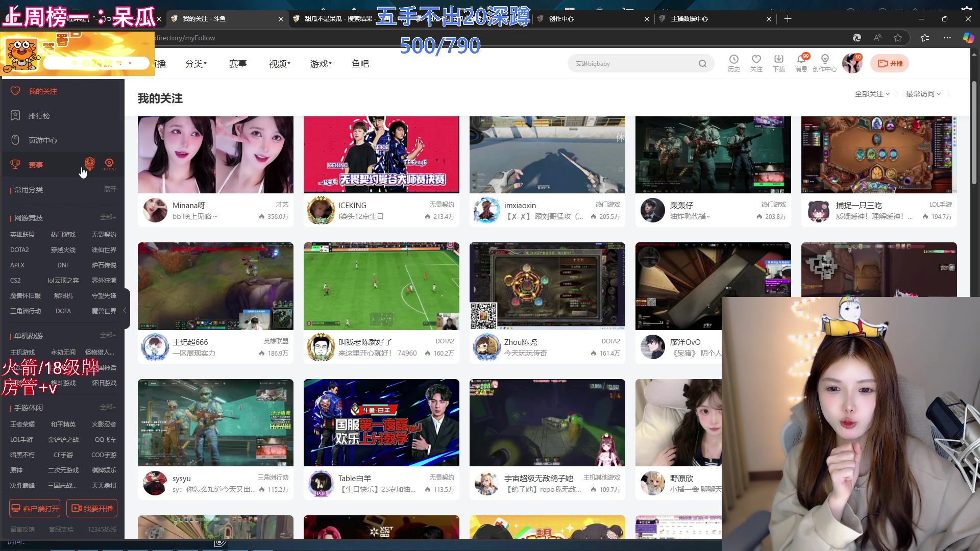Open browser favorites list icon
Screen dimensions: 980x551
point(925,38)
